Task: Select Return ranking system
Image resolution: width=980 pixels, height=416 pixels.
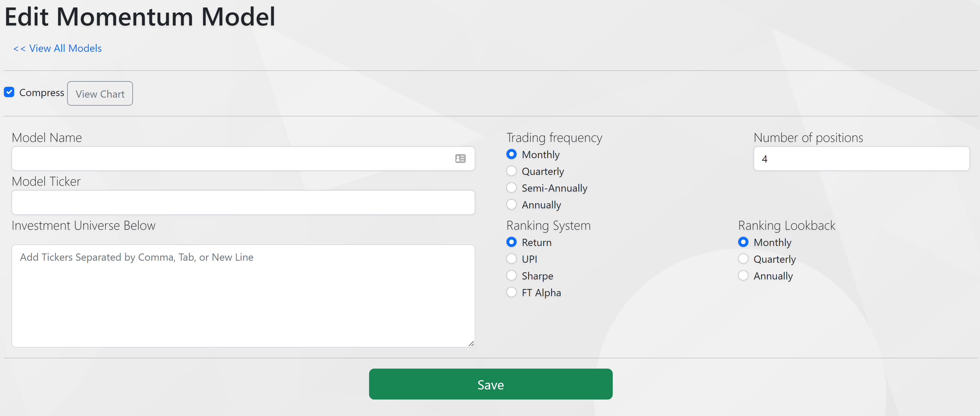Action: (x=511, y=242)
